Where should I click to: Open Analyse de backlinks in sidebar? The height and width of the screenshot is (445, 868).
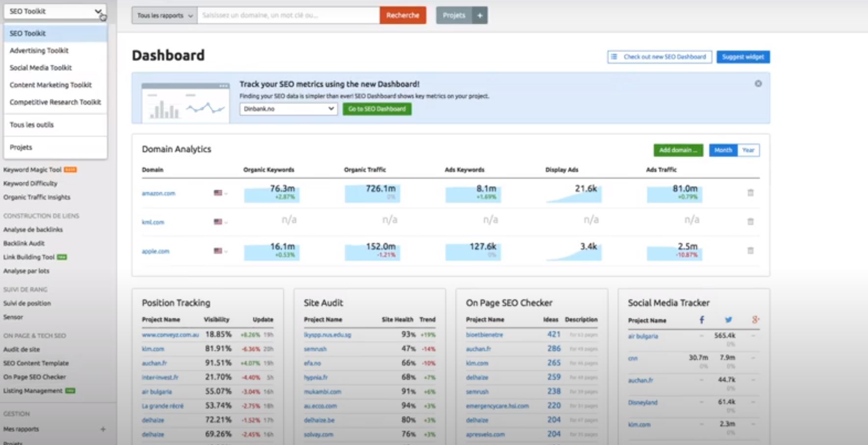click(x=33, y=229)
